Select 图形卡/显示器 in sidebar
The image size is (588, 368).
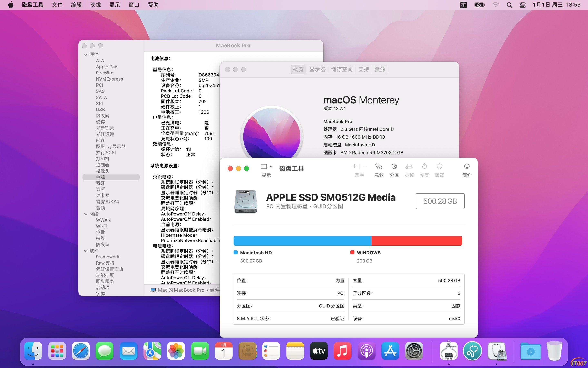coord(111,146)
